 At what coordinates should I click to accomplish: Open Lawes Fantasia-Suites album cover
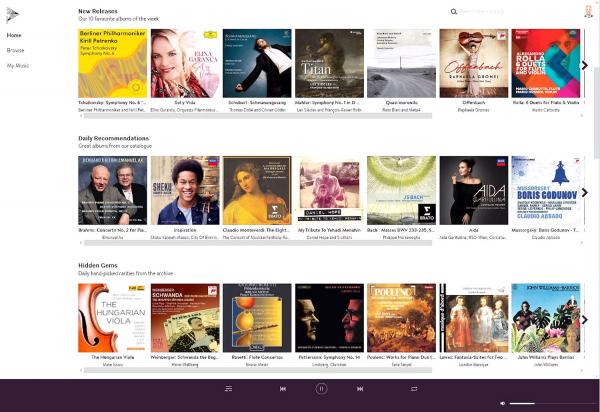click(x=474, y=318)
